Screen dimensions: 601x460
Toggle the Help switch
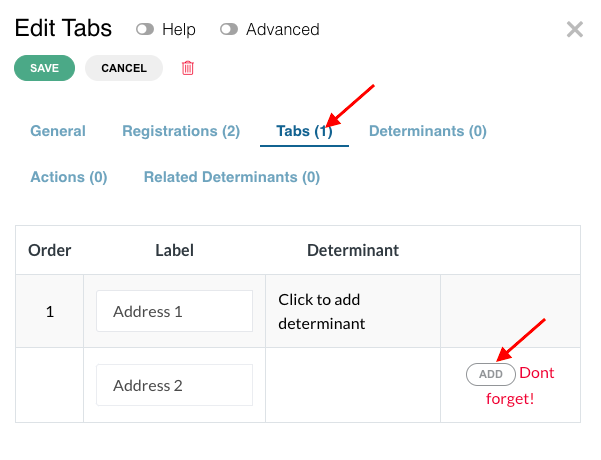tap(145, 29)
